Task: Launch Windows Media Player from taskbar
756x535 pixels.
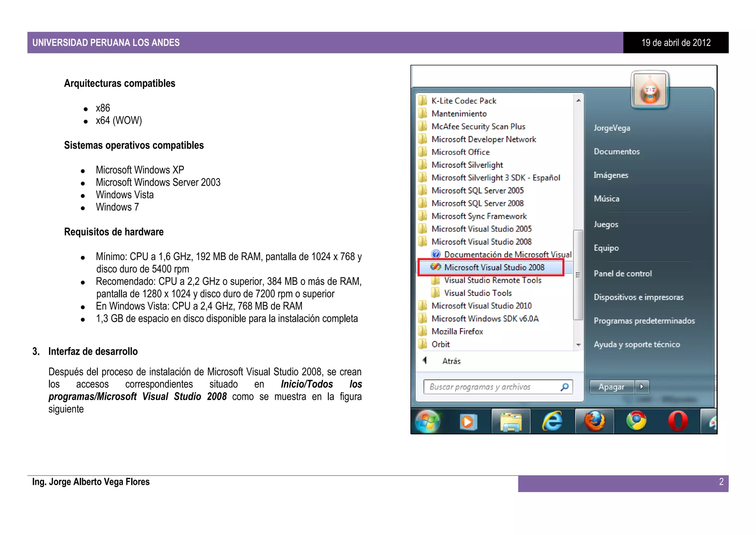Action: pos(468,422)
